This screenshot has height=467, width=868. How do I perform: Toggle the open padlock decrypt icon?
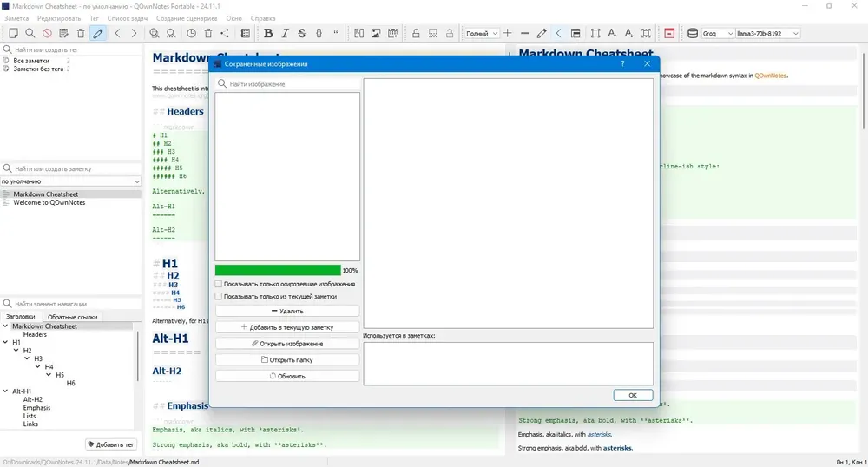point(450,33)
